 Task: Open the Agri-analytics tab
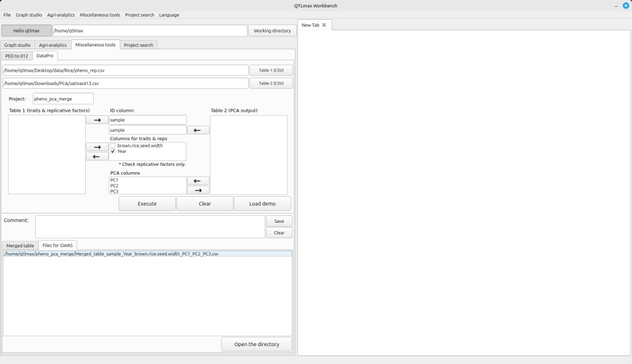click(x=52, y=45)
